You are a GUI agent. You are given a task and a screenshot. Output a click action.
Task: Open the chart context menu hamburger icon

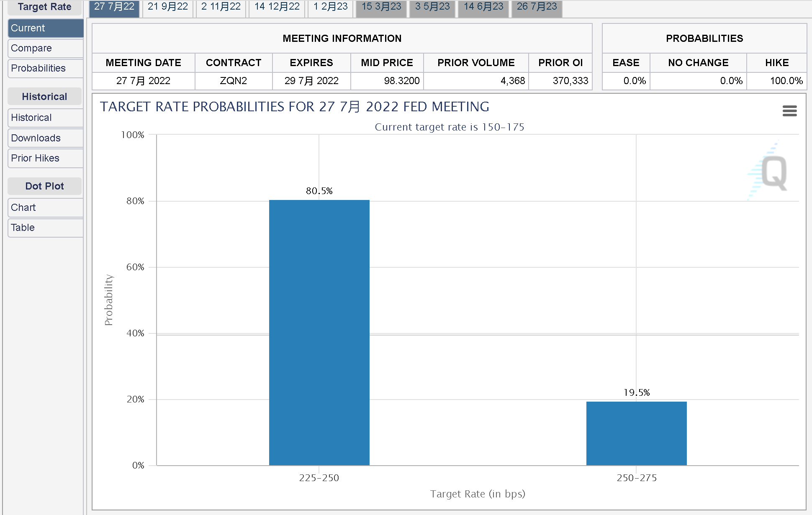[789, 111]
